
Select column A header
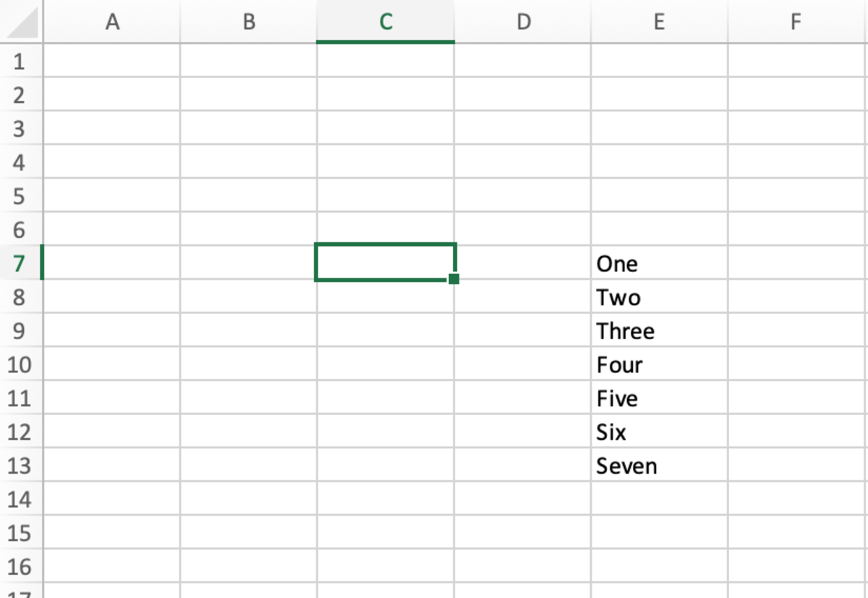(111, 22)
